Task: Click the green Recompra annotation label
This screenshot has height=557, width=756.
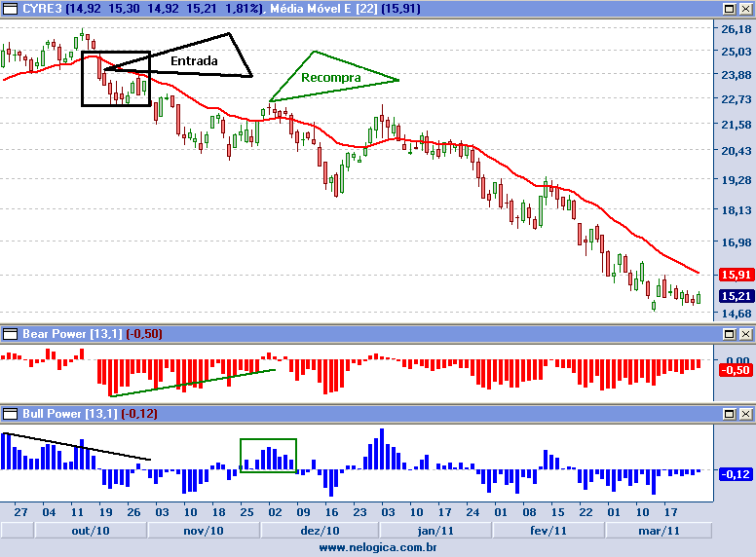Action: (x=331, y=77)
